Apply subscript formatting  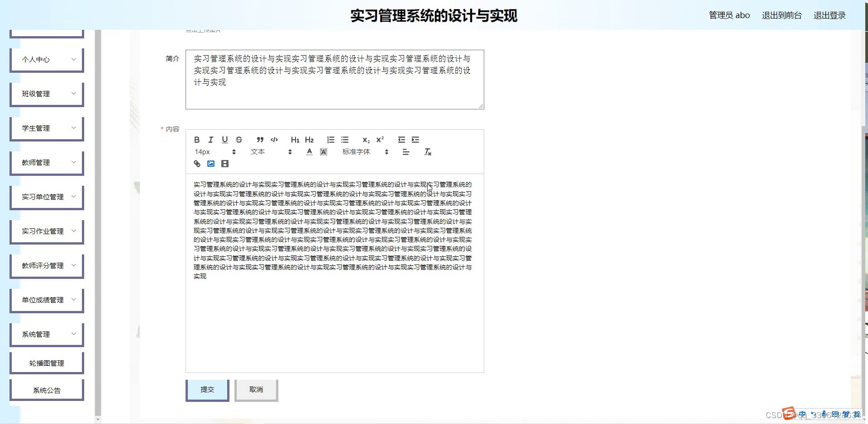pos(366,140)
